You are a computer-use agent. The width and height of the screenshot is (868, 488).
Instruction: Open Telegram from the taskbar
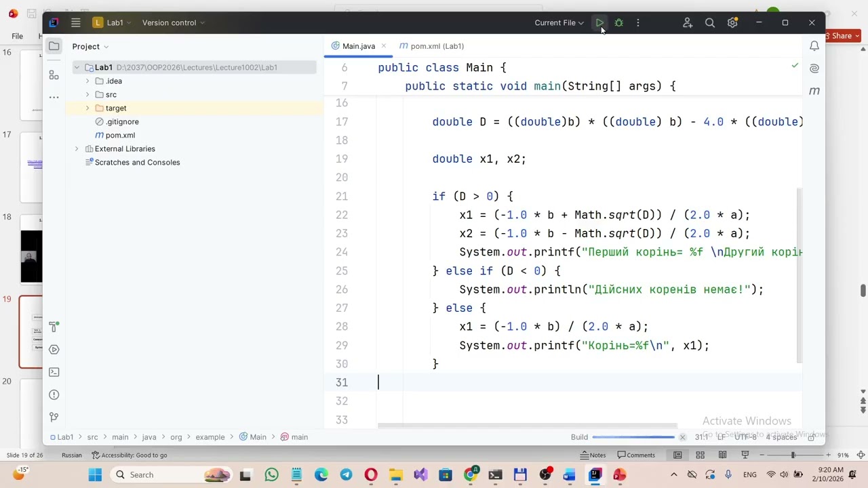[346, 474]
